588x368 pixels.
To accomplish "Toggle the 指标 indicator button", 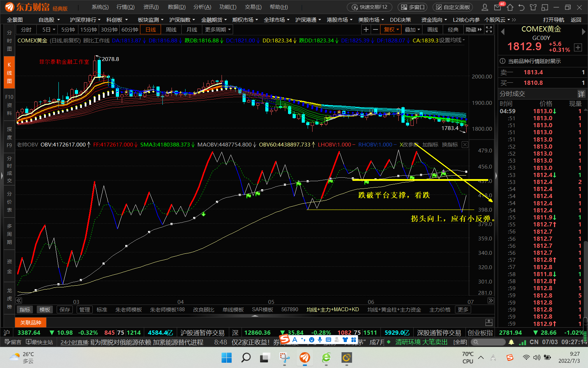I will click(x=25, y=309).
